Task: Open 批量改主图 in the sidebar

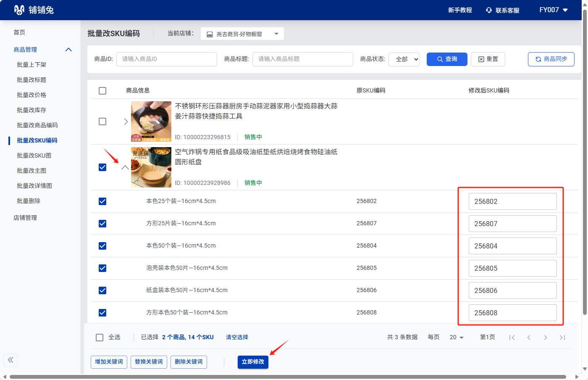Action: 31,171
